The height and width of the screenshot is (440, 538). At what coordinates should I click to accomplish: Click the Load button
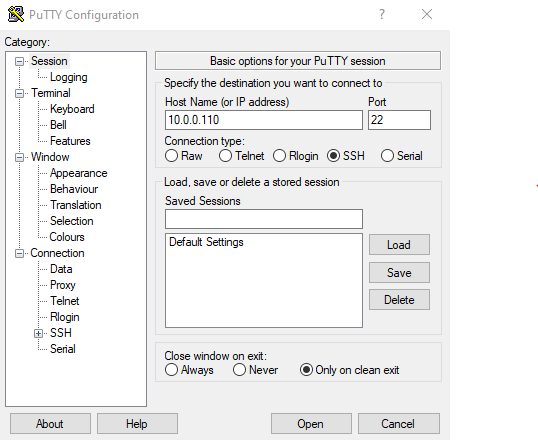(x=399, y=245)
